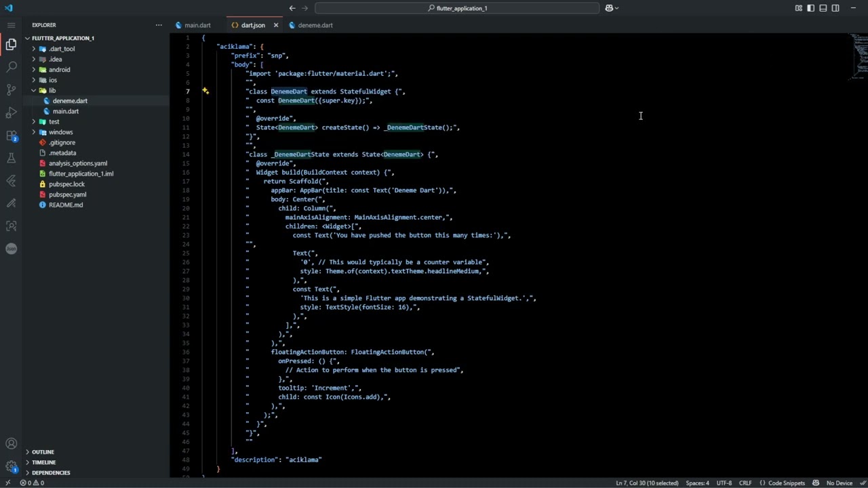Expand the TIMELINE section
This screenshot has width=868, height=488.
click(x=43, y=462)
